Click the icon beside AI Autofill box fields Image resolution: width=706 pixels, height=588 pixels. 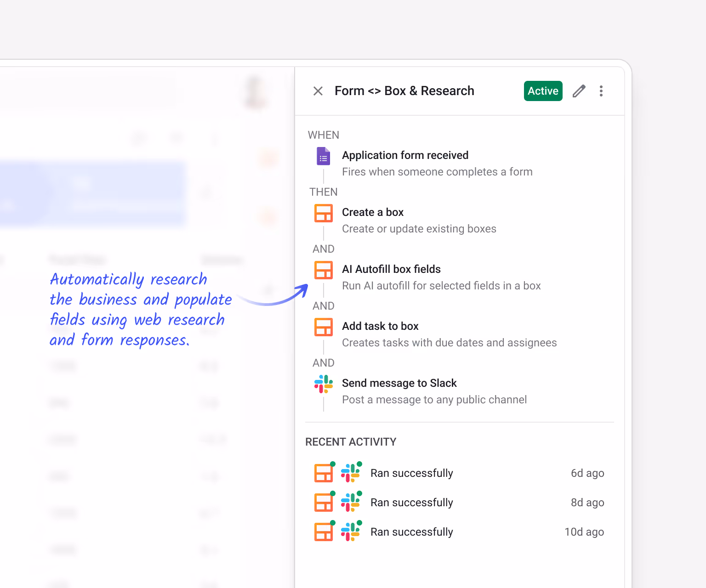pos(324,270)
